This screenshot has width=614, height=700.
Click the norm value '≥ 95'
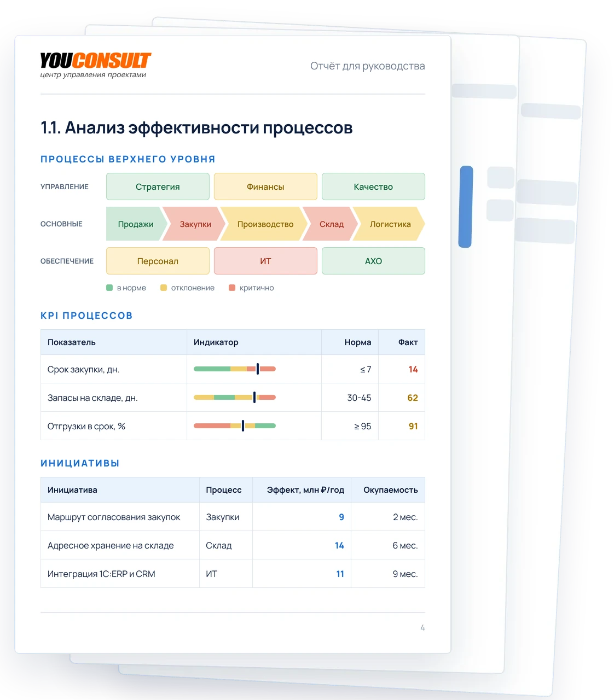click(362, 427)
